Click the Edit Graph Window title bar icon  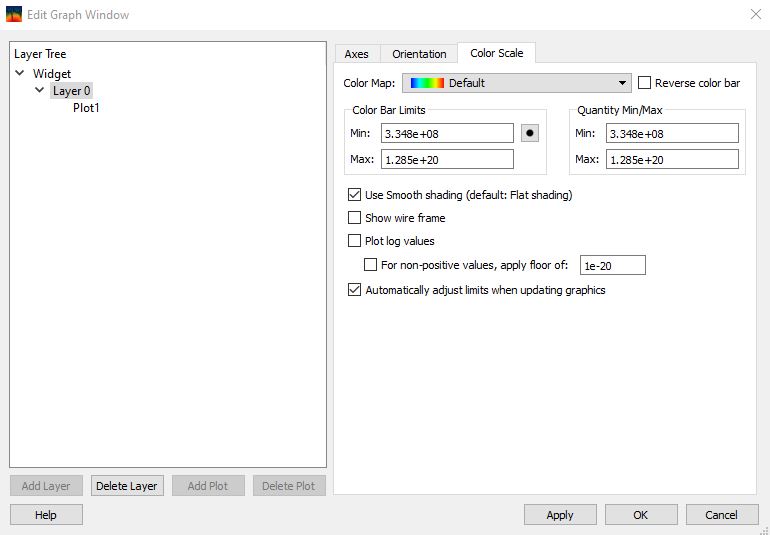click(14, 15)
